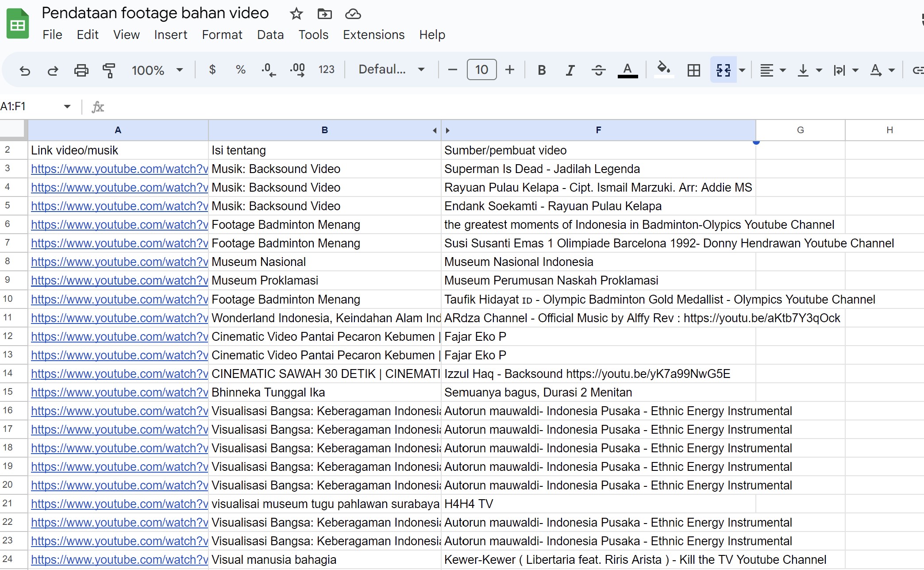Screen dimensions: 924x570
Task: Expand hidden columns arrow beside column F
Action: click(x=447, y=131)
